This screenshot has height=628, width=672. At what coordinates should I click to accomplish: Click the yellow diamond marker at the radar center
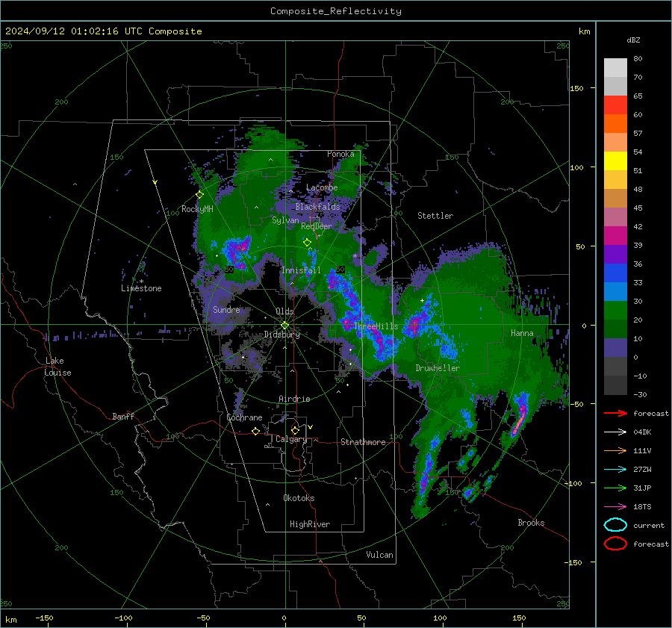(x=284, y=326)
